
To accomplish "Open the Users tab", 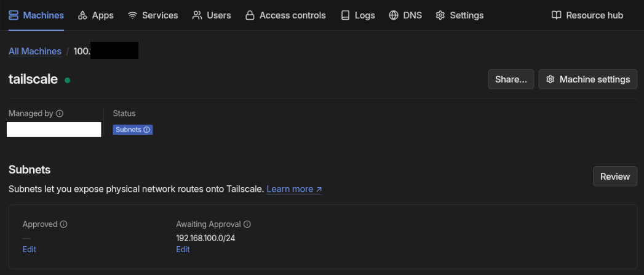I will pos(212,15).
